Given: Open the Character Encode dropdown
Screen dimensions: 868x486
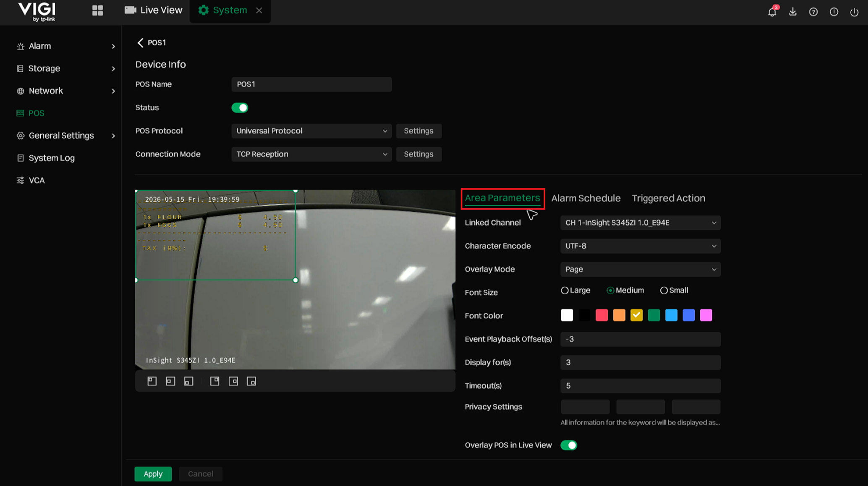Looking at the screenshot, I should pos(641,246).
